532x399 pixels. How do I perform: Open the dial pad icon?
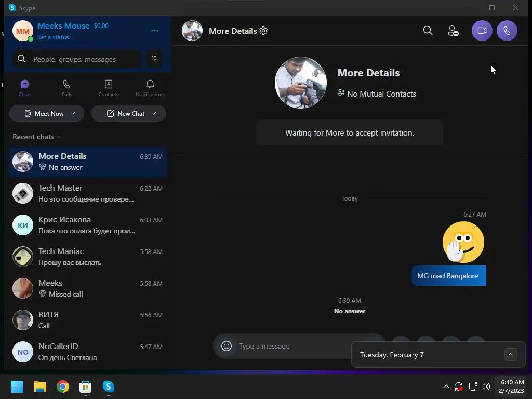pyautogui.click(x=154, y=59)
